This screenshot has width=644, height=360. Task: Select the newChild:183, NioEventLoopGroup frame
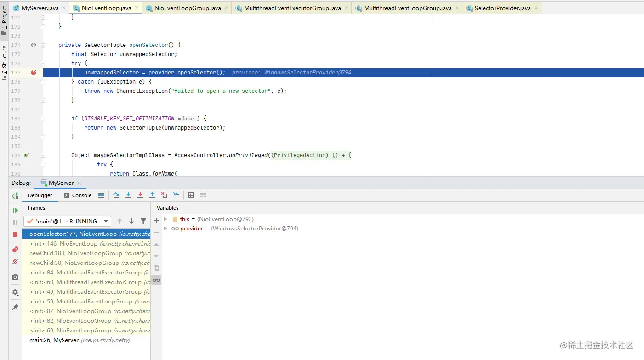86,253
